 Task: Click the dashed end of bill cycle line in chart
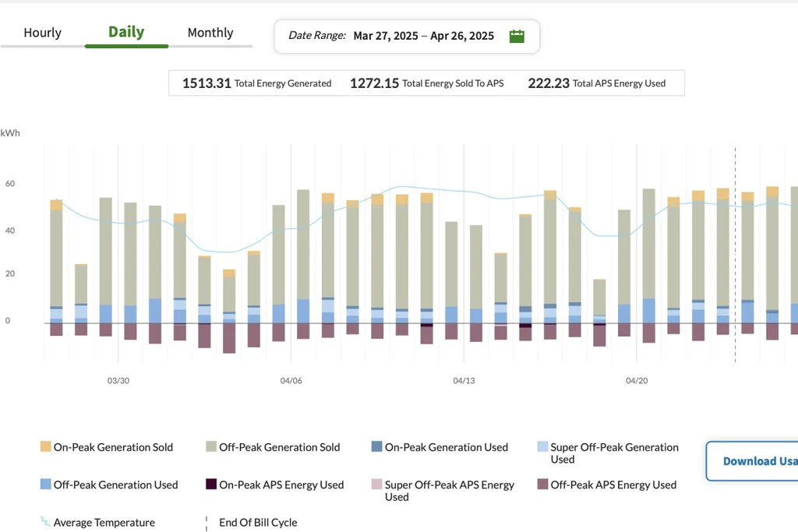coord(735,254)
